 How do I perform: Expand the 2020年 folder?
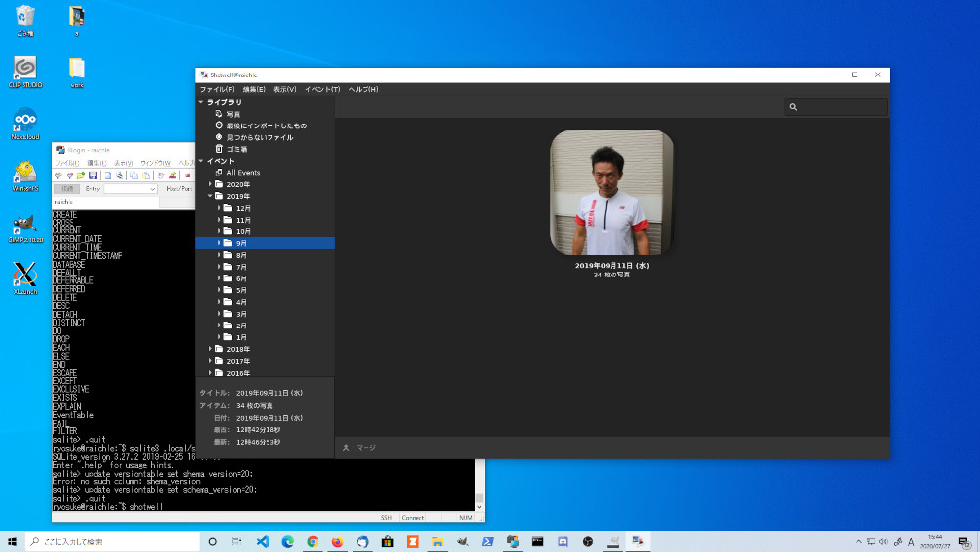(210, 184)
